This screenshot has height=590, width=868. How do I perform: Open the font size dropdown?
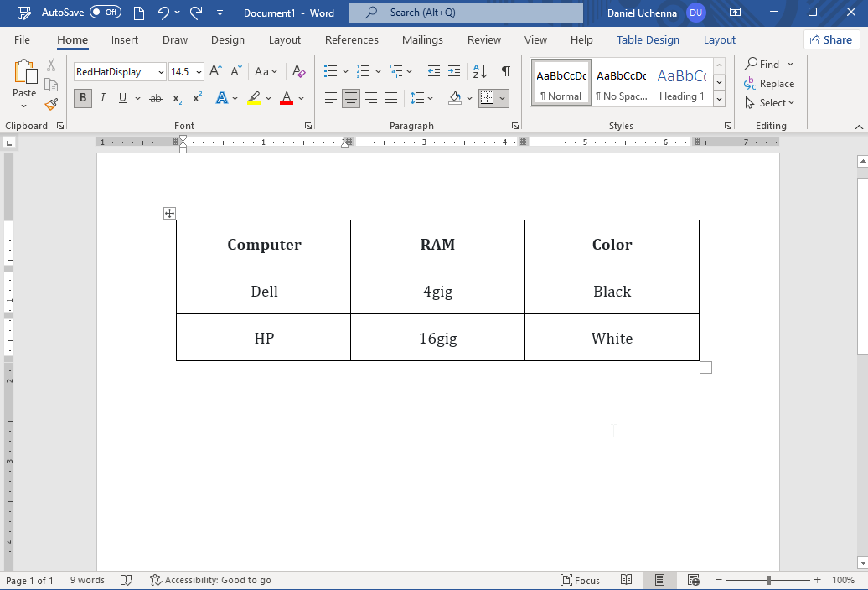point(198,71)
